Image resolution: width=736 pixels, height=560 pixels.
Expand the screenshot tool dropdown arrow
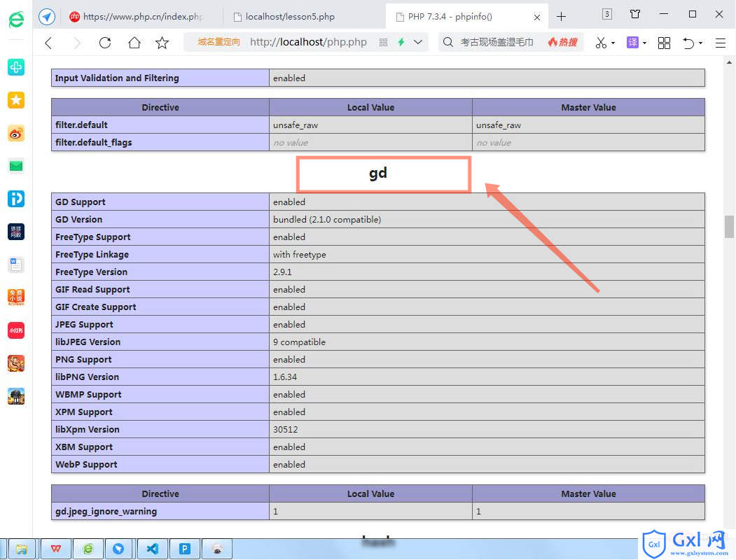point(613,43)
